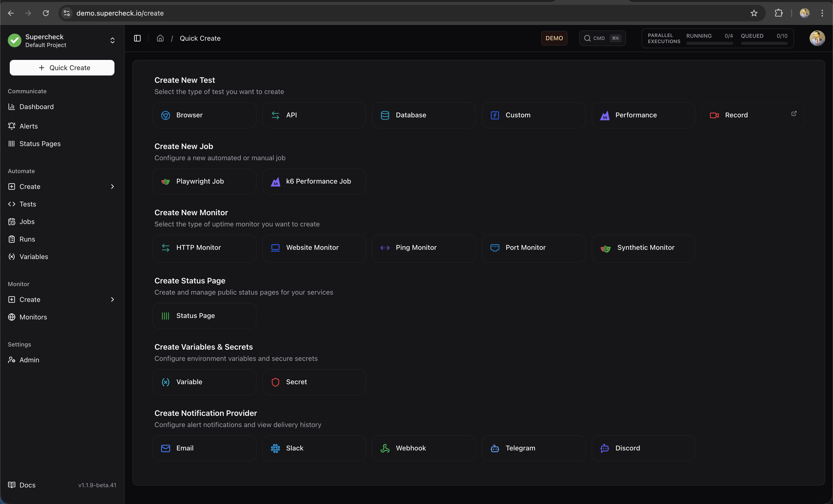
Task: Open the CMD+K search box
Action: 602,38
